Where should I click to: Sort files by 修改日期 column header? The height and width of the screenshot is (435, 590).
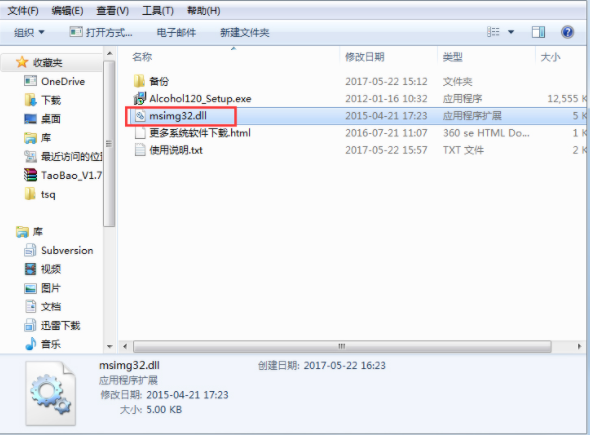click(365, 57)
